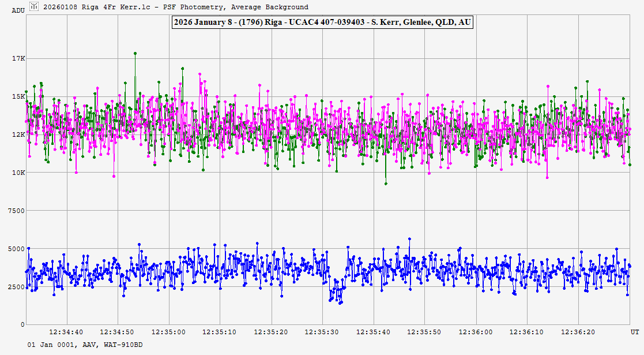
Task: Select the 12:34:40 time marker
Action: click(x=66, y=332)
